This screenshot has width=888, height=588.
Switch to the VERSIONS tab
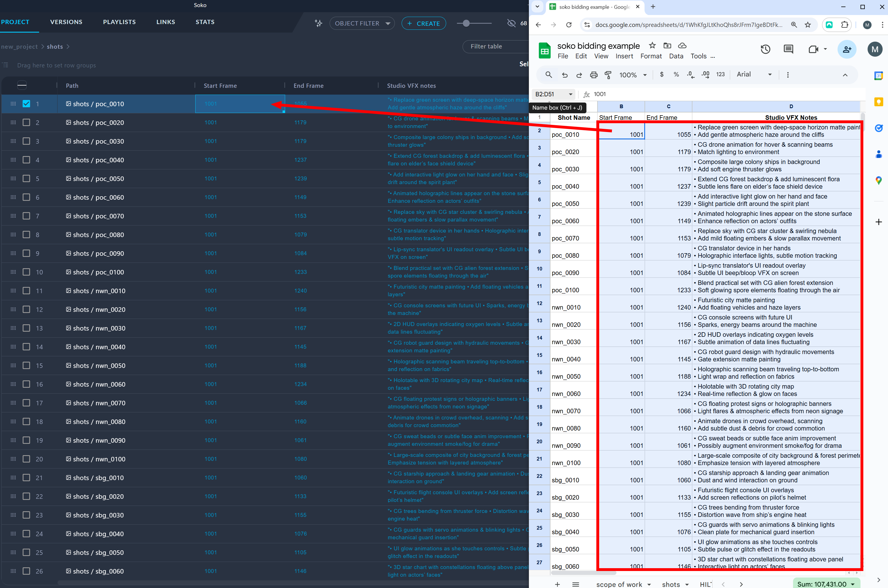pyautogui.click(x=66, y=22)
